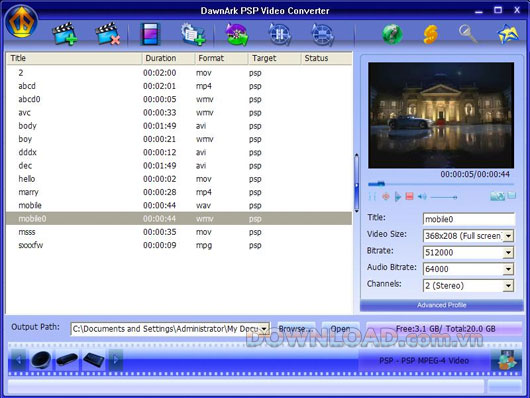Open the snapshot folder icon beside the camera
The image size is (530, 398).
[x=512, y=195]
